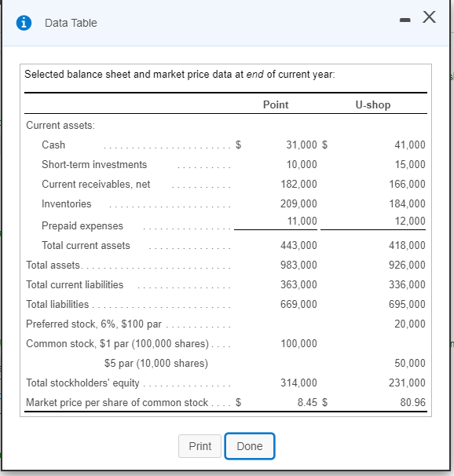Click the $5 par (10,000 shares) label
This screenshot has width=454, height=476.
tap(156, 364)
